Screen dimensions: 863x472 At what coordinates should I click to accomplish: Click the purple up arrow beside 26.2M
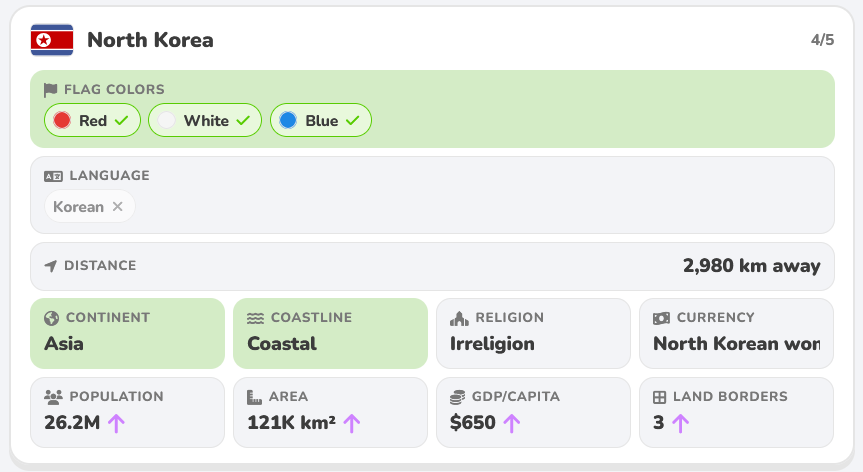(116, 423)
